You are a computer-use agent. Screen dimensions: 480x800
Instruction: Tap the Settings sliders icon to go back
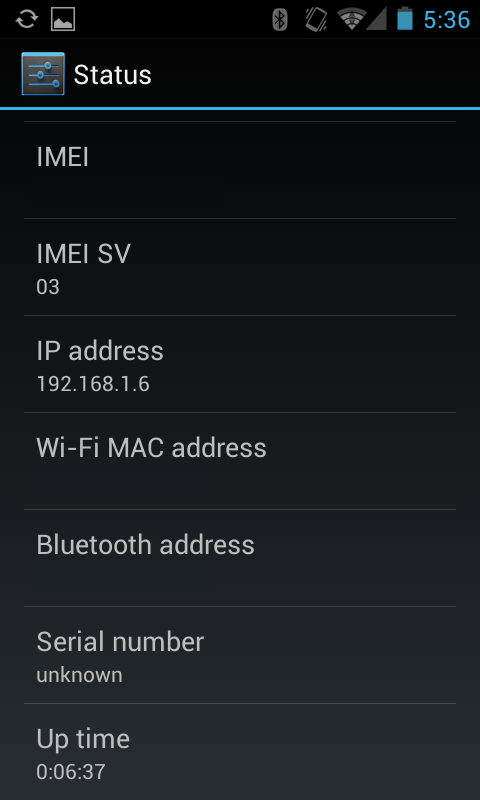[x=43, y=73]
